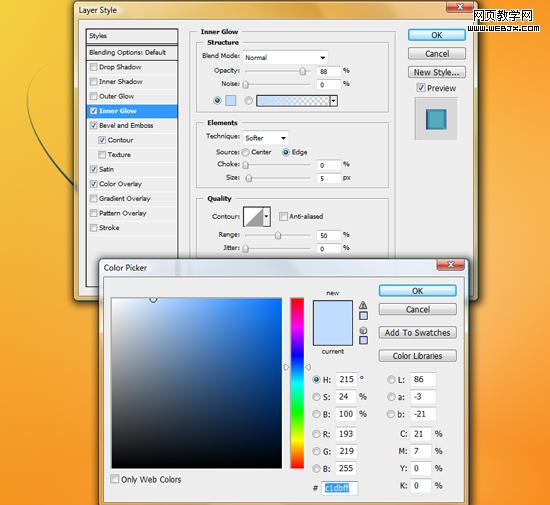The image size is (550, 505).
Task: Click the Jitter slider handle
Action: pos(246,249)
